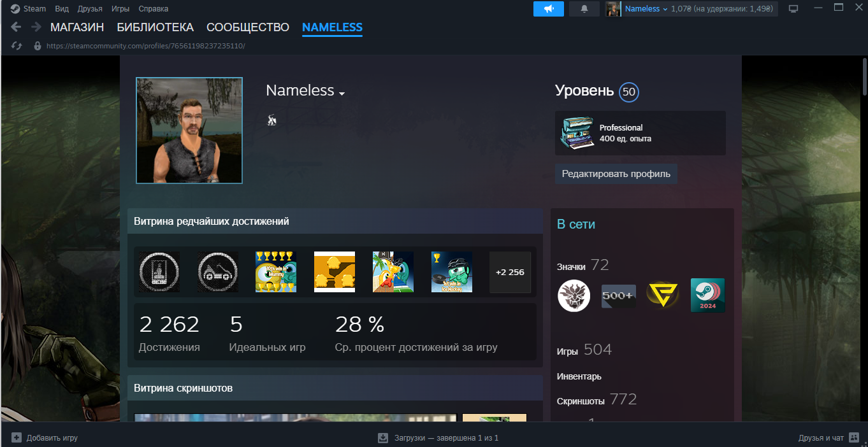Viewport: 868px width, 447px height.
Task: Click the announcements megaphone icon
Action: point(548,9)
